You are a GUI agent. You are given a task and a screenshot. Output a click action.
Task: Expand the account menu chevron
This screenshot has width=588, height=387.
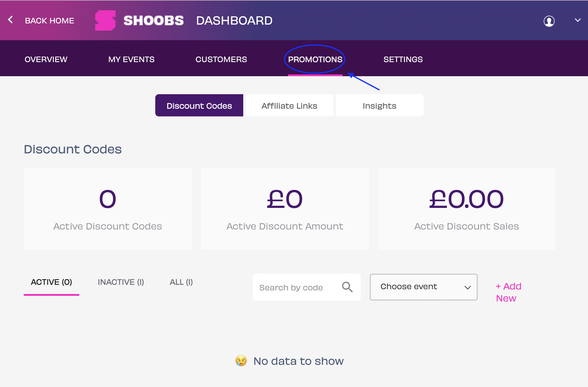(578, 20)
